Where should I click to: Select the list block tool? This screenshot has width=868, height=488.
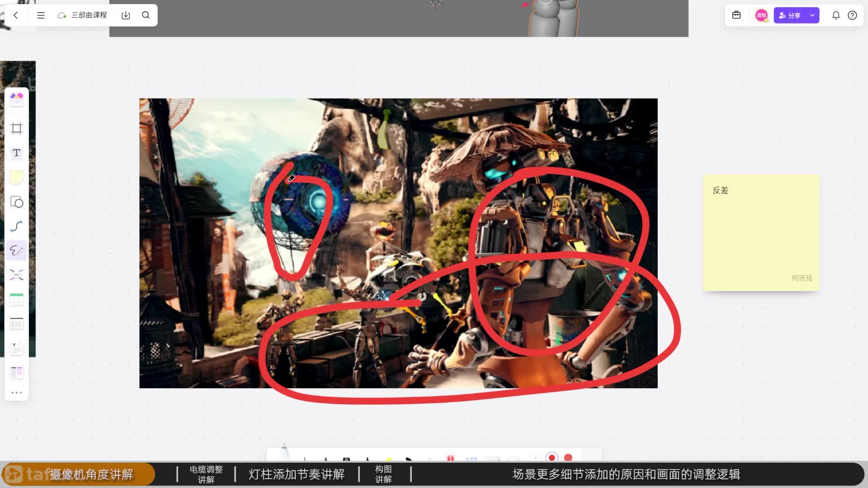(17, 324)
